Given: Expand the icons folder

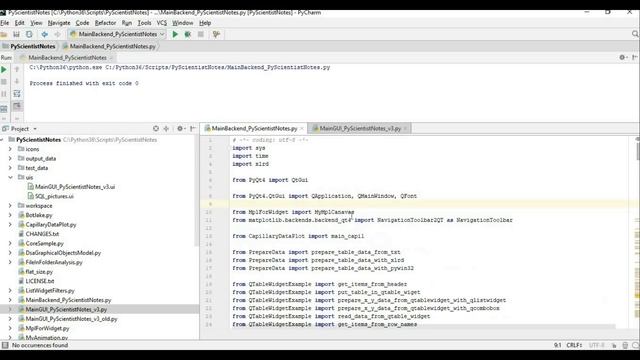Looking at the screenshot, I should (x=10, y=149).
